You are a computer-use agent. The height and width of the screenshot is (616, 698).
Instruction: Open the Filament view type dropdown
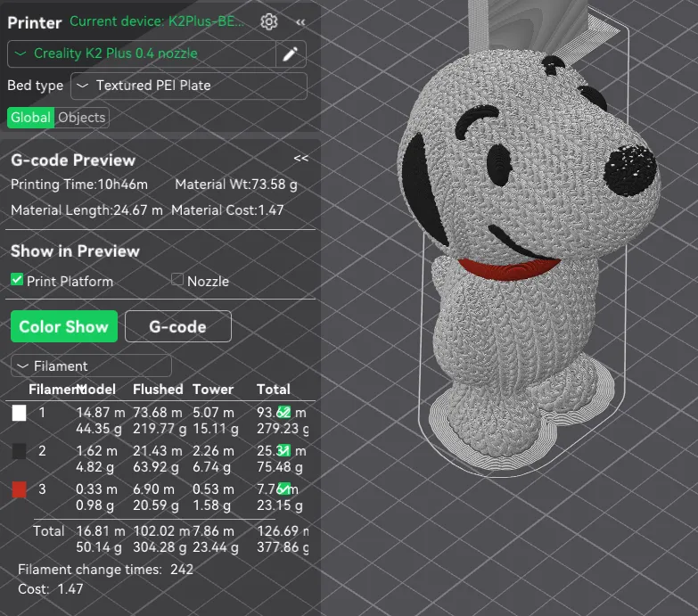coord(90,365)
